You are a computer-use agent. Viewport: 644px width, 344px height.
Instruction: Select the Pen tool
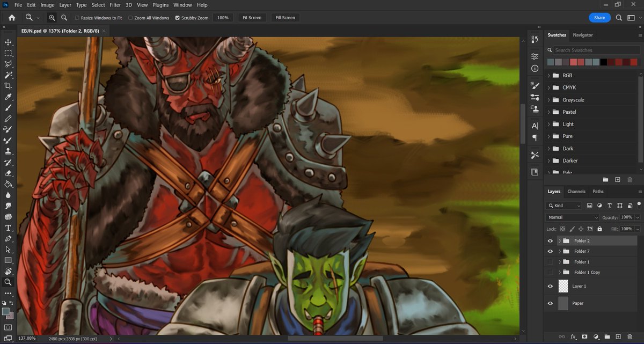(x=8, y=239)
